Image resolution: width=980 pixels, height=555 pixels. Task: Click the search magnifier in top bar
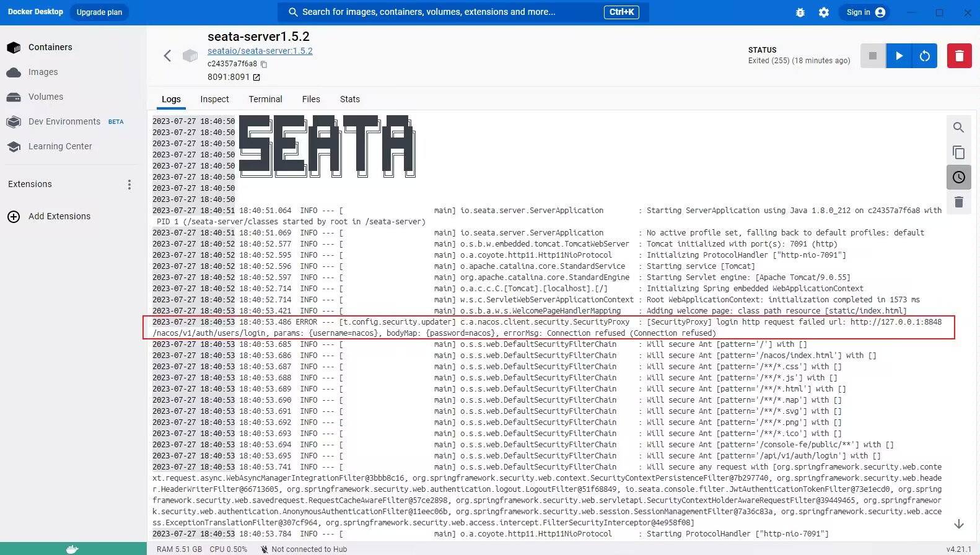pos(294,12)
